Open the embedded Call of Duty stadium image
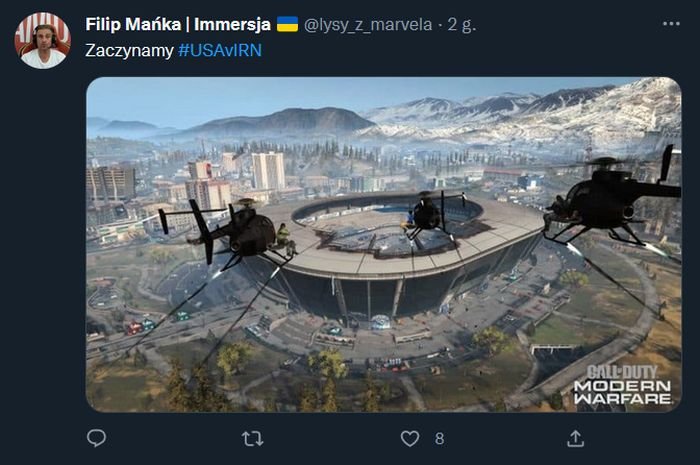 click(x=383, y=245)
